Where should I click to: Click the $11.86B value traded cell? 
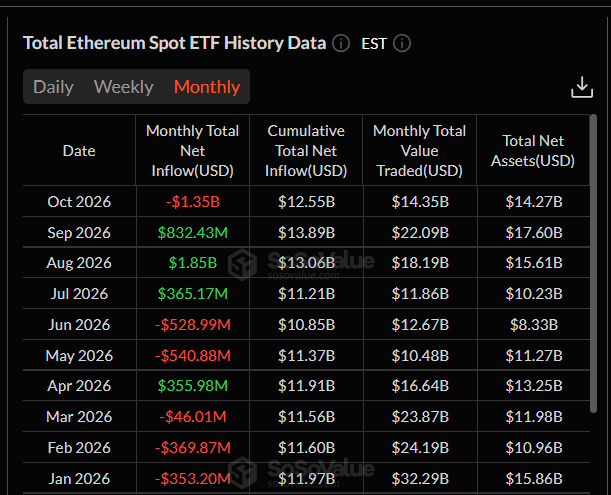point(420,293)
